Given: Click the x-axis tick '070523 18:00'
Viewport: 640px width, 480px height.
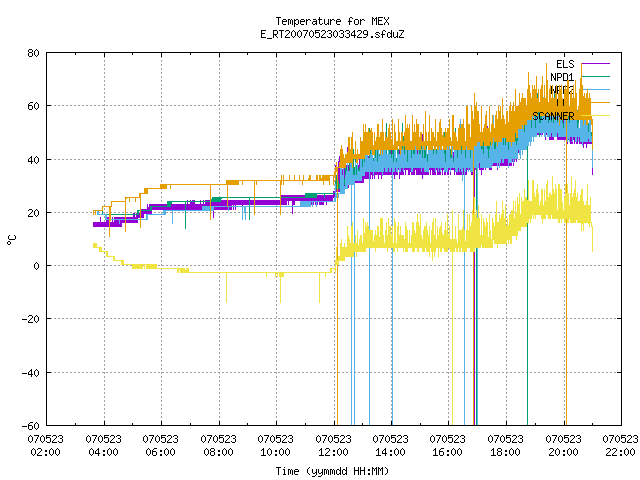Looking at the screenshot, I should pyautogui.click(x=506, y=445).
